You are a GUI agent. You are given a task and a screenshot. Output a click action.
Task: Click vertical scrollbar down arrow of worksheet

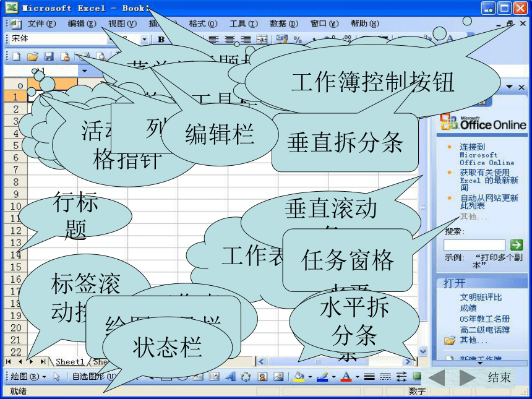click(x=423, y=351)
